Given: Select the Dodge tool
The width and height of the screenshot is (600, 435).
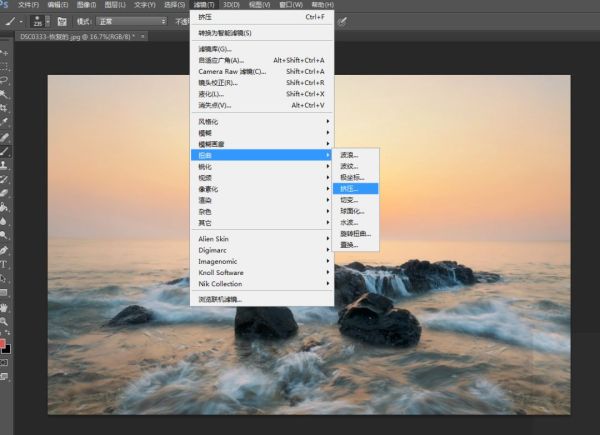Looking at the screenshot, I should click(x=4, y=235).
